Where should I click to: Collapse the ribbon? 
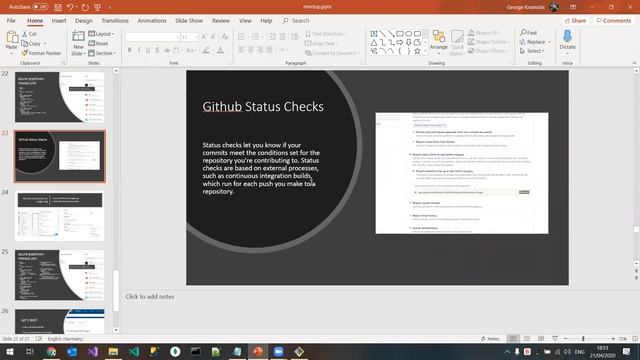coord(634,63)
